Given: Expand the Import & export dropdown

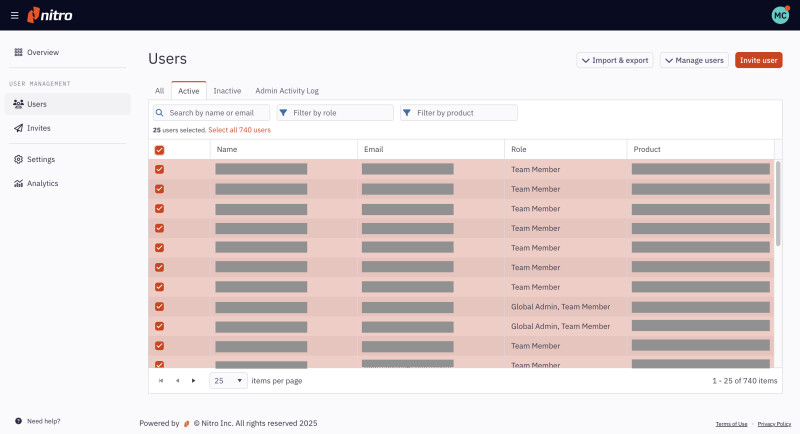Looking at the screenshot, I should tap(615, 60).
